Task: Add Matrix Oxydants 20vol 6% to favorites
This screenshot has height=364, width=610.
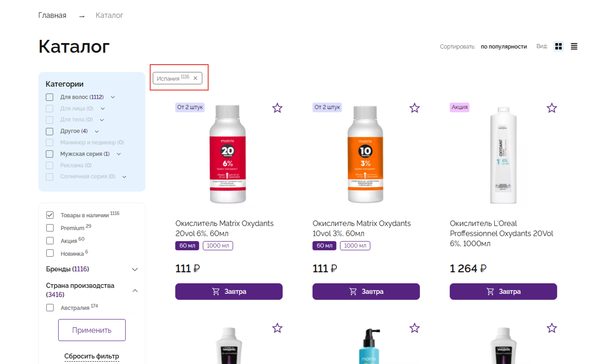Action: pyautogui.click(x=277, y=108)
